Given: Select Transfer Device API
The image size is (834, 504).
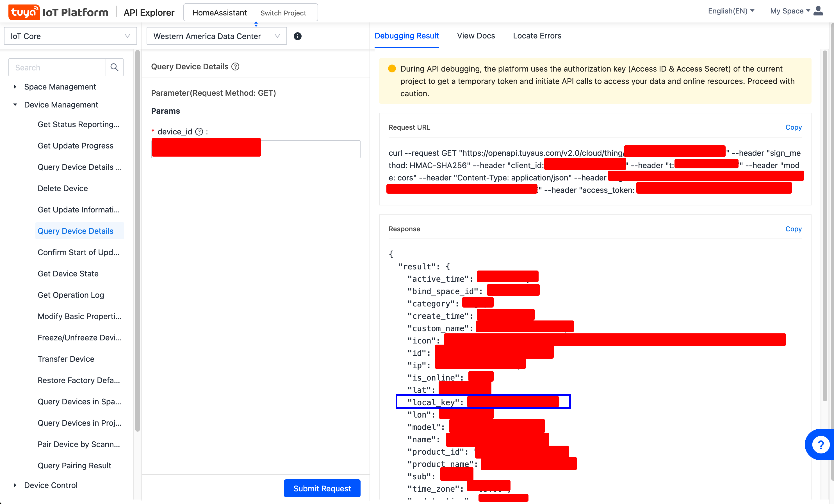Looking at the screenshot, I should (66, 359).
